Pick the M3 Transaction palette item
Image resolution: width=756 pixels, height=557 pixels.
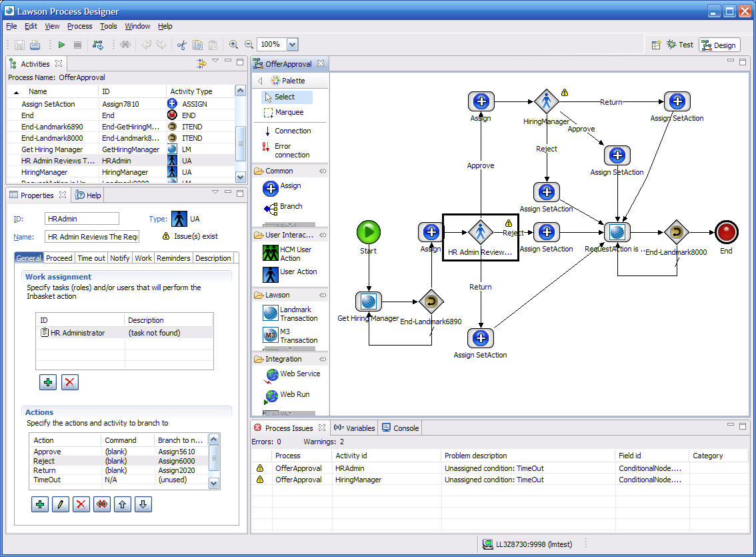(291, 336)
